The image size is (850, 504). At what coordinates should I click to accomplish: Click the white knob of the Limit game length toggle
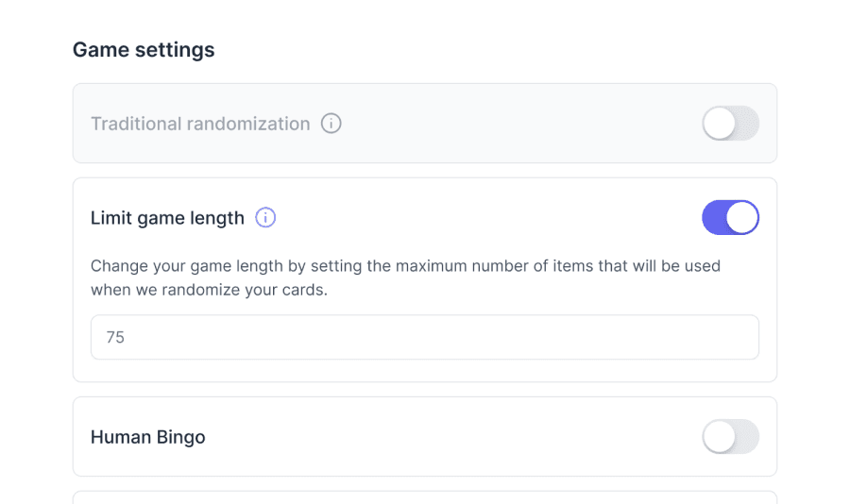742,218
